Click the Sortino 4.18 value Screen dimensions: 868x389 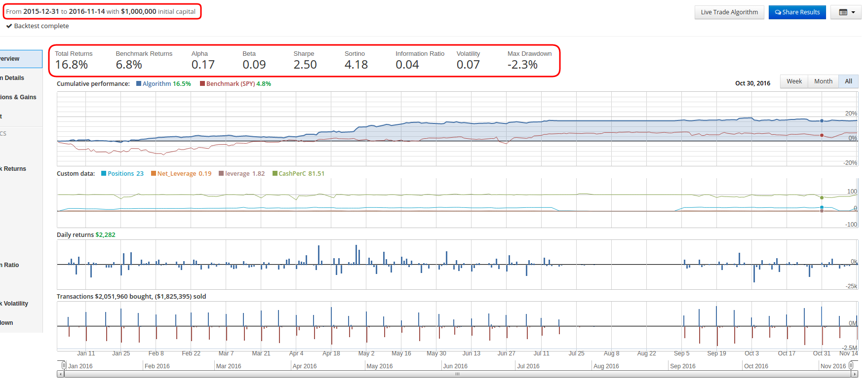click(x=356, y=65)
